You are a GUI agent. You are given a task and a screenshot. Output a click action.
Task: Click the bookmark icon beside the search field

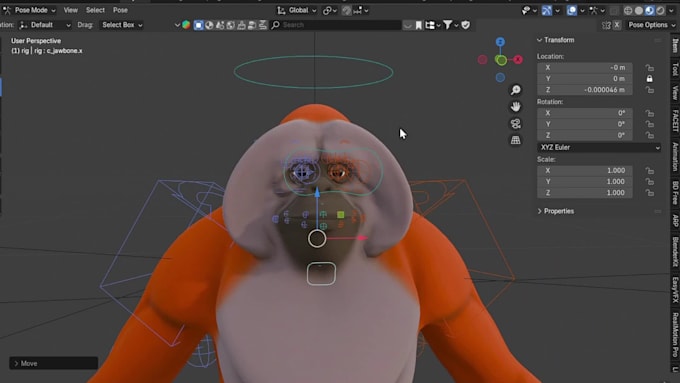[418, 25]
